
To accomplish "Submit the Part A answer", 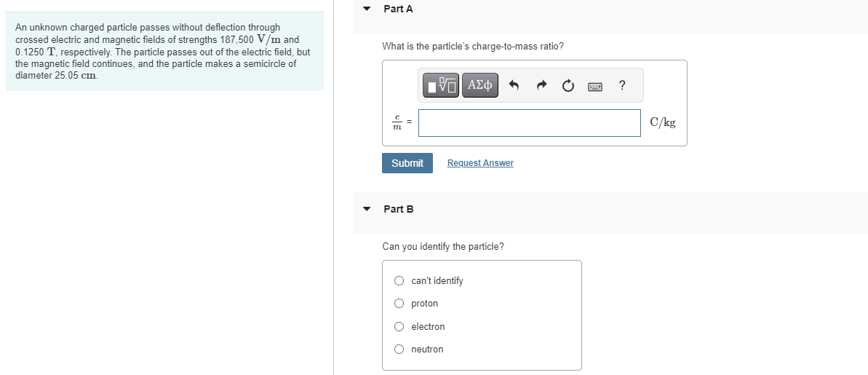I will (x=407, y=163).
